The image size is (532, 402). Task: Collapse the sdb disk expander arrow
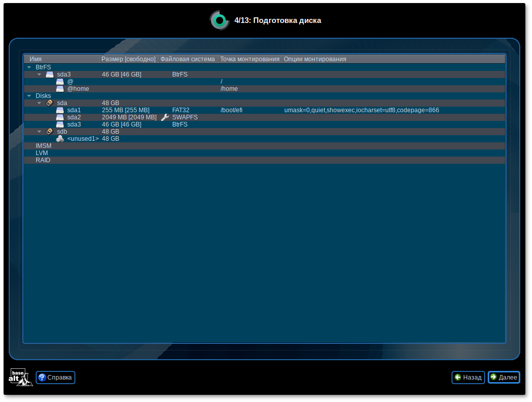pos(39,131)
